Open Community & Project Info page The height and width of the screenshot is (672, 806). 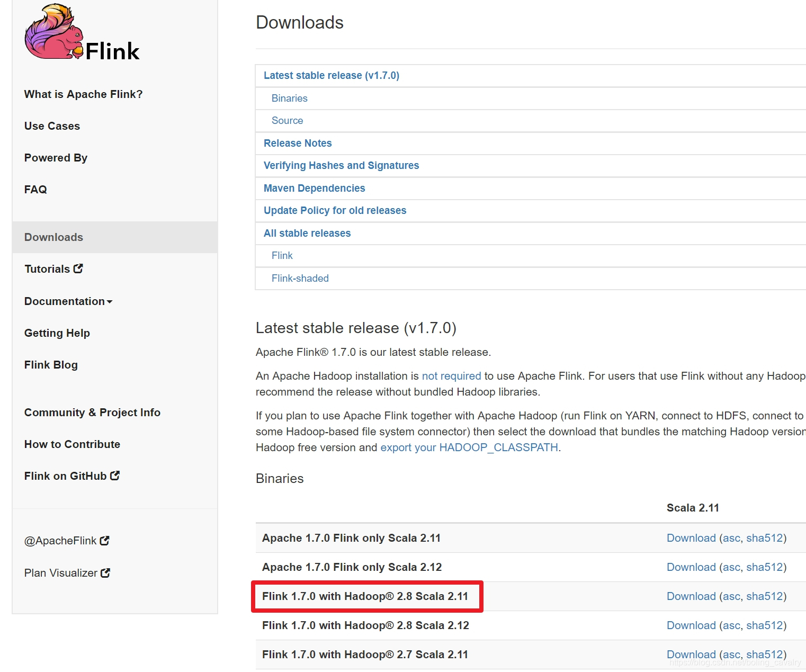tap(92, 413)
